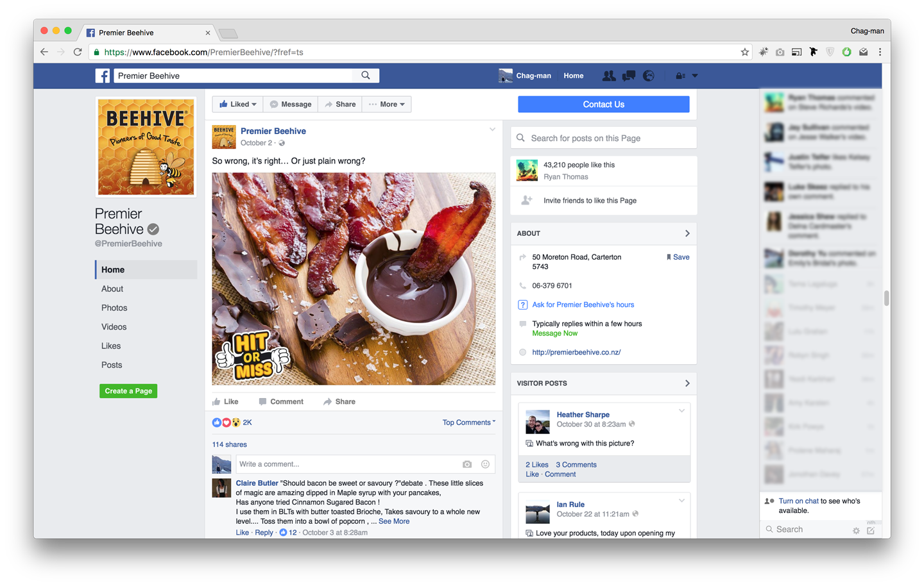Click Comment on the bacon post
924x586 pixels.
281,401
